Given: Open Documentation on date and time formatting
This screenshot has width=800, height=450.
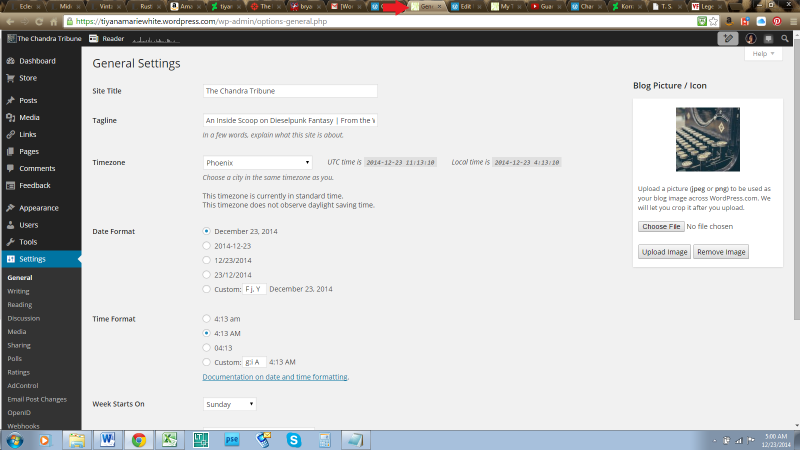Looking at the screenshot, I should (275, 377).
